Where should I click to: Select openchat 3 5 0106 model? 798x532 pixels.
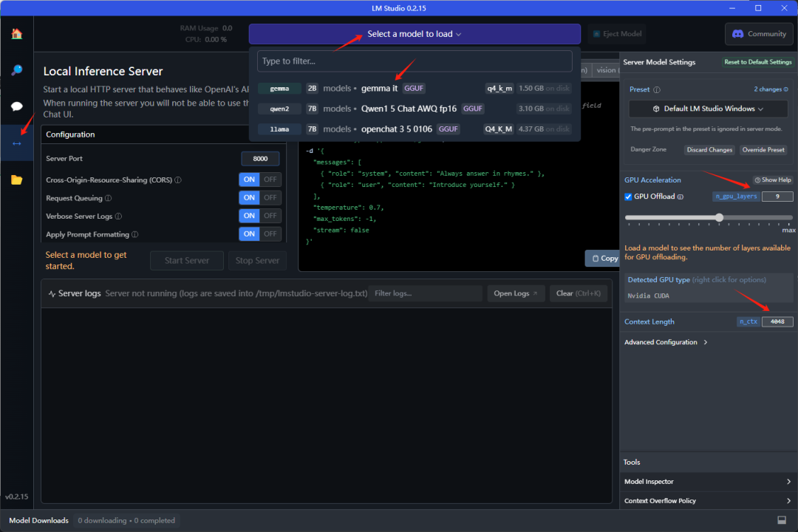click(x=415, y=129)
